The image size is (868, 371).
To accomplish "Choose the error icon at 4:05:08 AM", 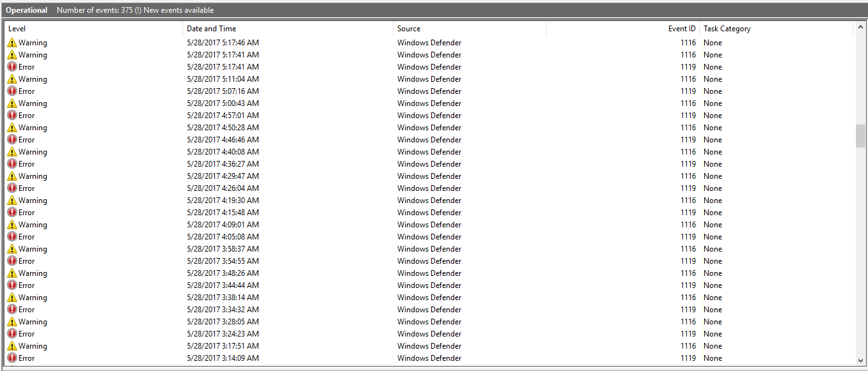I will (12, 237).
